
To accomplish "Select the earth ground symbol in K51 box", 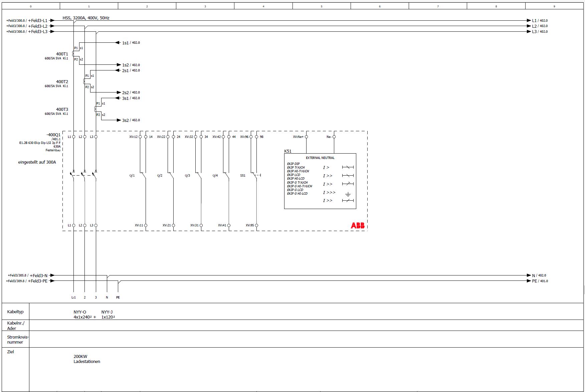I will click(348, 194).
